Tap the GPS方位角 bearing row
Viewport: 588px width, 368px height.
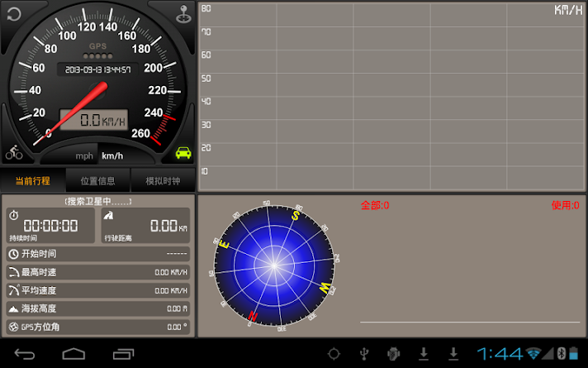pyautogui.click(x=98, y=327)
